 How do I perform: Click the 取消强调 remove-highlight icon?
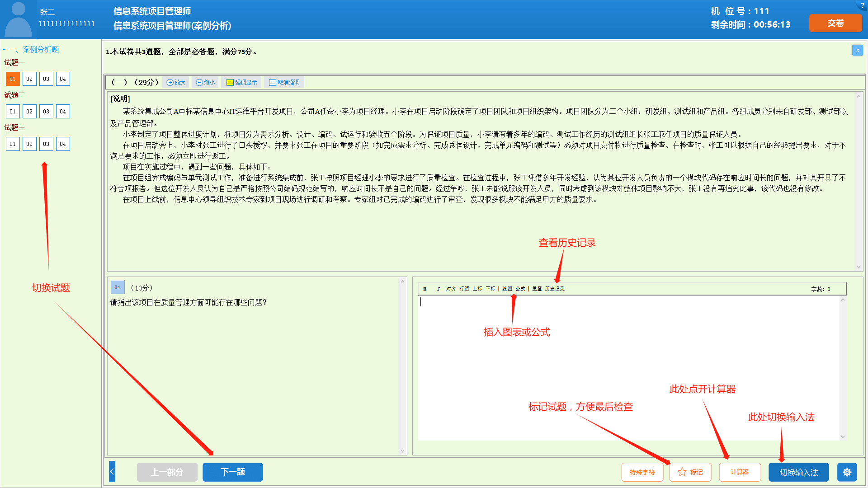pos(273,82)
